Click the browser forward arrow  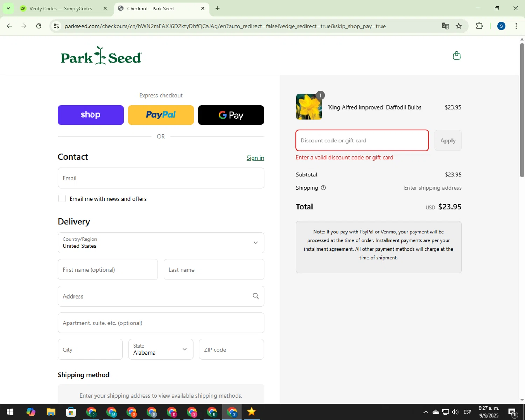pos(24,26)
